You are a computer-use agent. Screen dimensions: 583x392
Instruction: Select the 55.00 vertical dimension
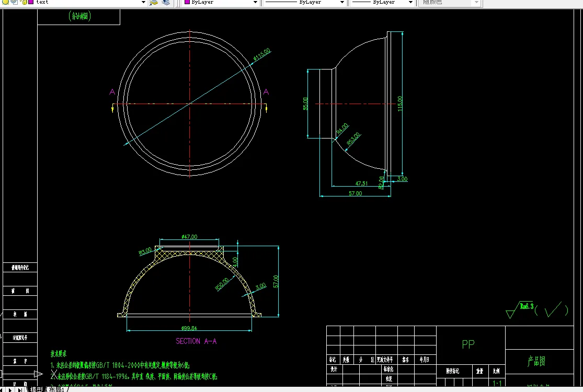(x=305, y=103)
